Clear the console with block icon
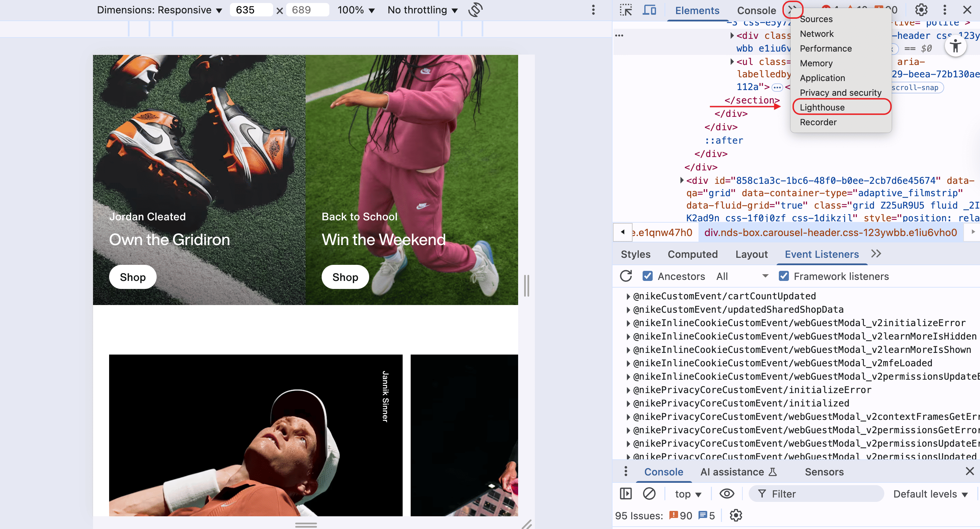The height and width of the screenshot is (529, 980). [x=649, y=494]
